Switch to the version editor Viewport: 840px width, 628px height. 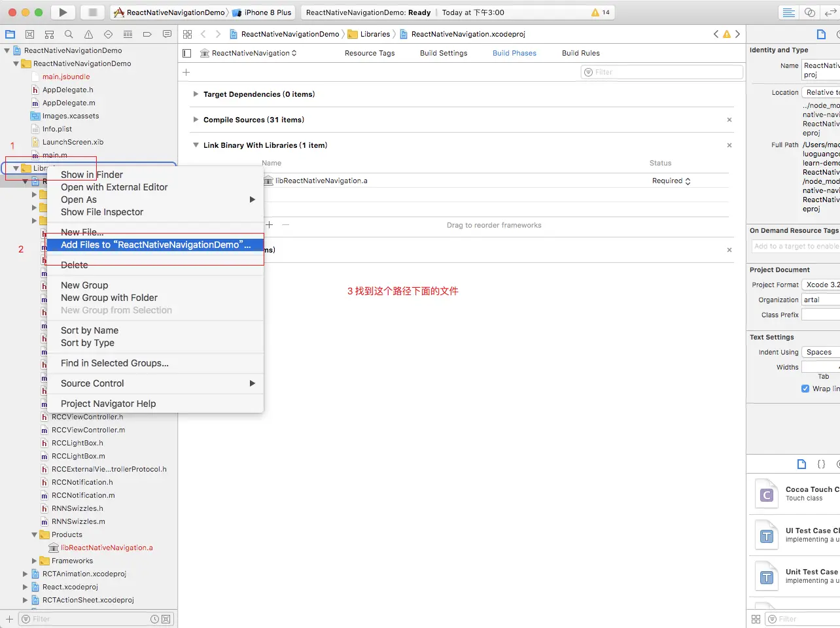click(x=831, y=12)
